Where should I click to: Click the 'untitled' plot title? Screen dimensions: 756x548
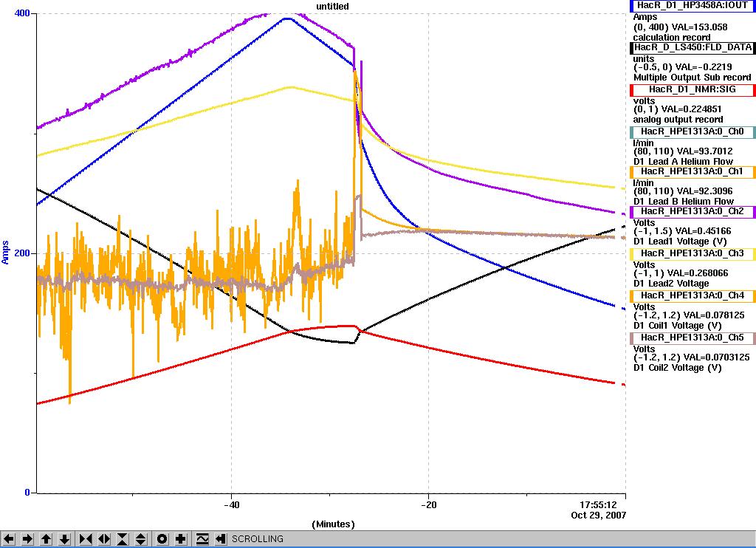click(333, 6)
